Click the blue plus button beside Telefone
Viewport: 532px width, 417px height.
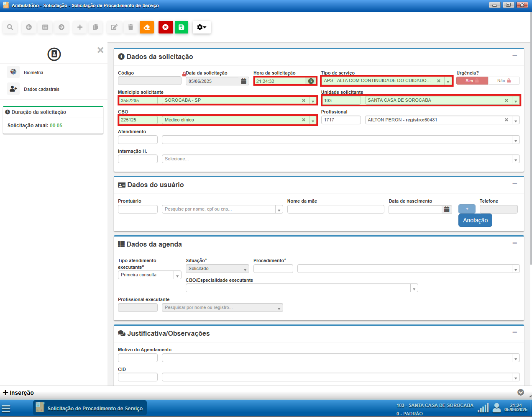(x=467, y=209)
